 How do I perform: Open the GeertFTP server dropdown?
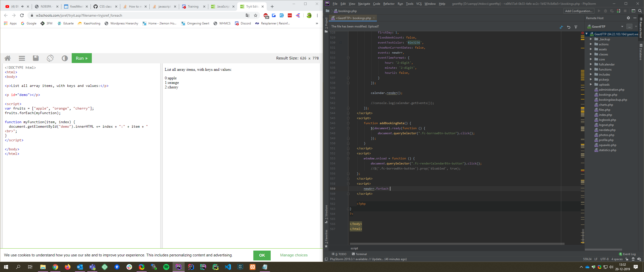622,26
